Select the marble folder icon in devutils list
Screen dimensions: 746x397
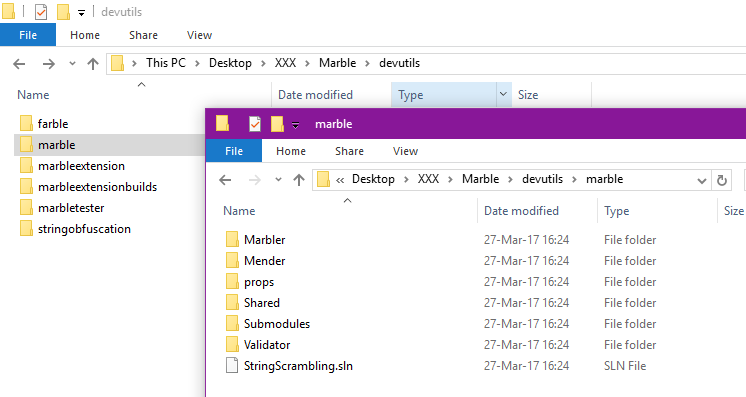[26, 144]
